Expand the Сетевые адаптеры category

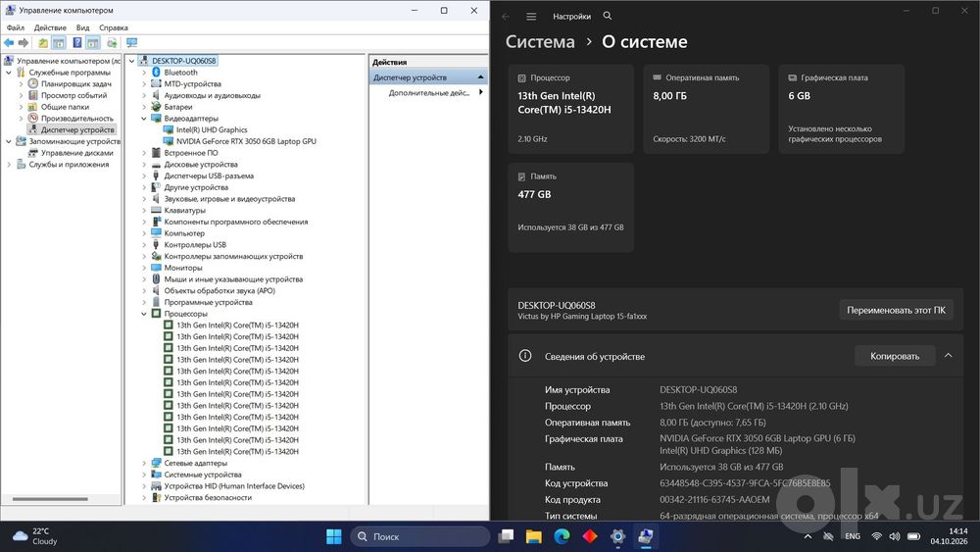(144, 463)
